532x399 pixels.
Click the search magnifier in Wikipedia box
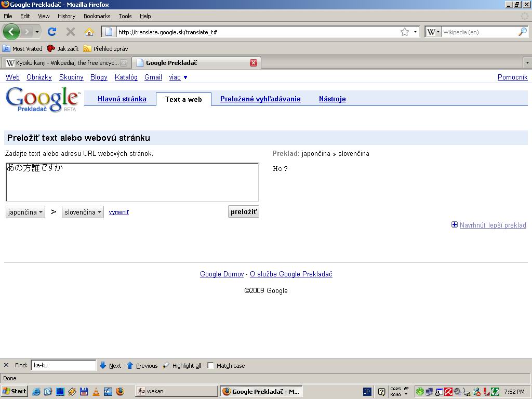coord(523,32)
